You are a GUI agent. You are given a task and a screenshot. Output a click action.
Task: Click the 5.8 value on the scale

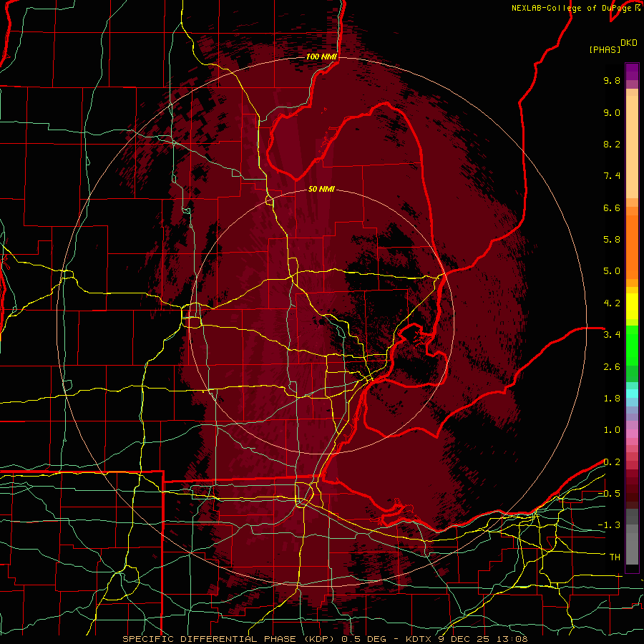pos(612,240)
